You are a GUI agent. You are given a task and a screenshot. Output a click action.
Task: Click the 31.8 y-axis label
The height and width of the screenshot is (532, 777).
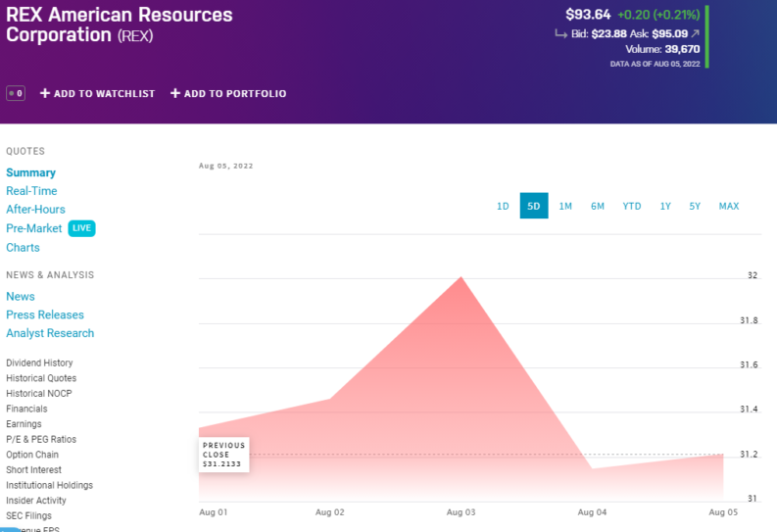pos(749,320)
